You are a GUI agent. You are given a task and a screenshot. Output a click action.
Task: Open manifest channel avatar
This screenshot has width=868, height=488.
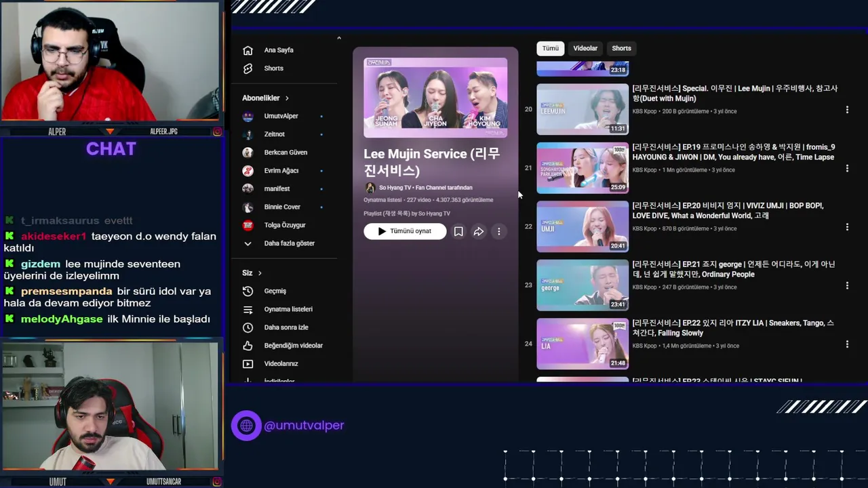coord(248,188)
